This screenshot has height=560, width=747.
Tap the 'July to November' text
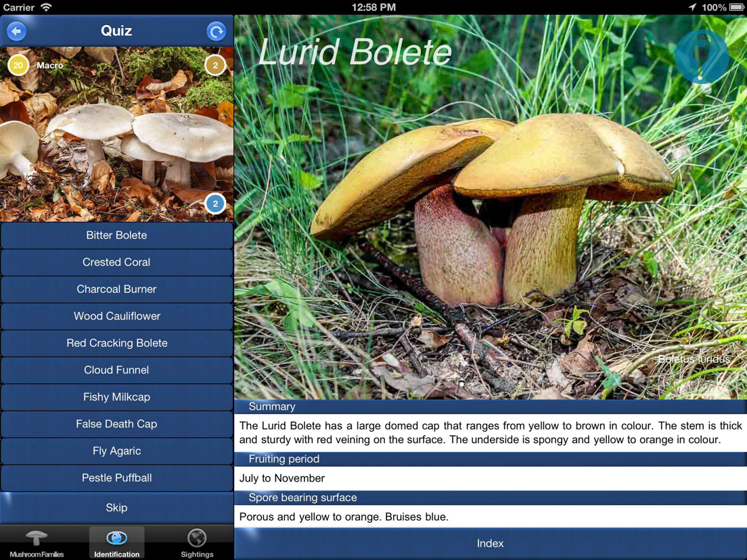tap(282, 478)
